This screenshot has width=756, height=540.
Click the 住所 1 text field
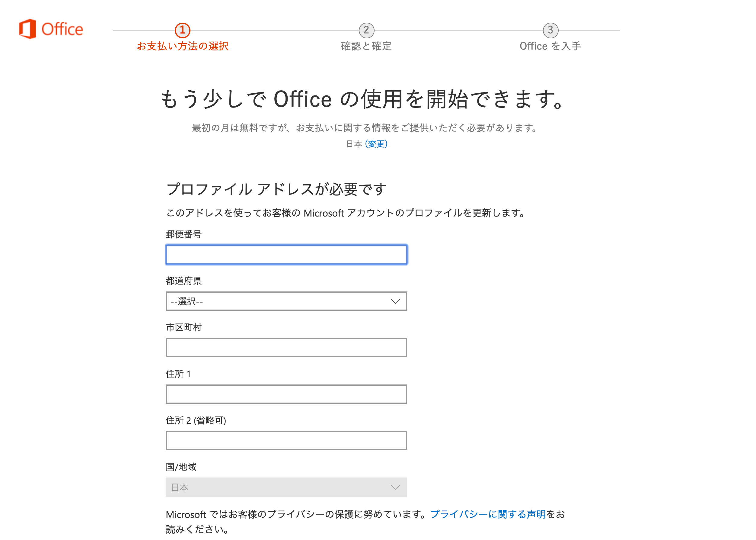(x=286, y=394)
